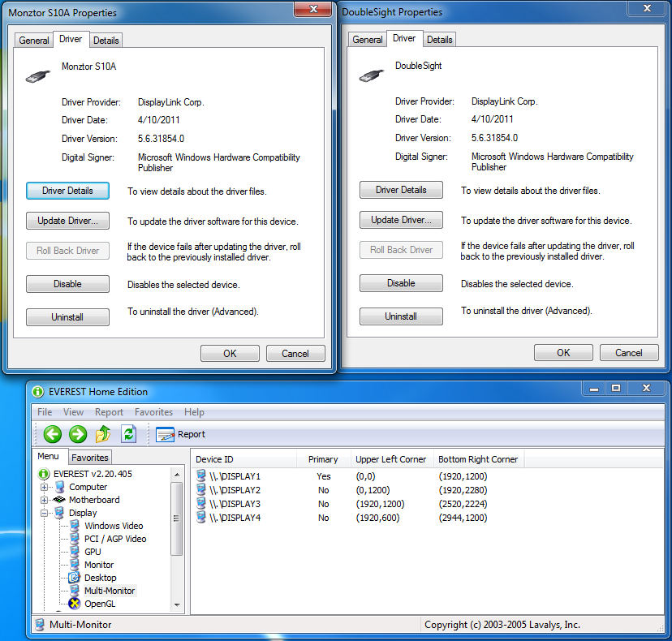This screenshot has width=672, height=641.
Task: Switch to the Favorites tab in EVEREST sidebar
Action: tap(89, 457)
